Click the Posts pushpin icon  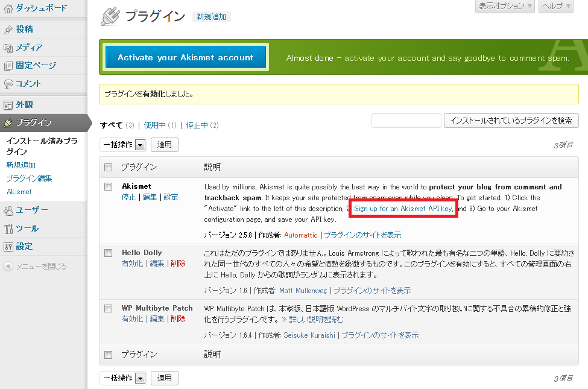tap(8, 30)
